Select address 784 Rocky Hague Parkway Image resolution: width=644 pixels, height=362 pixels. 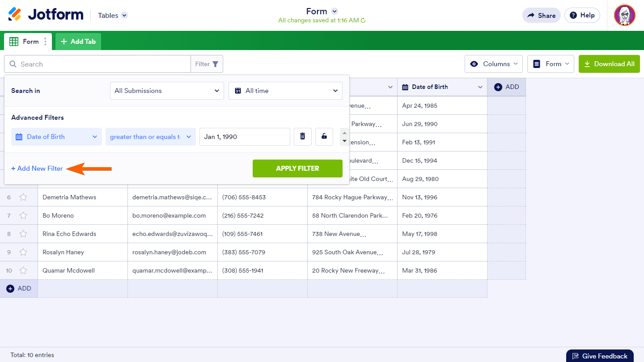point(352,197)
